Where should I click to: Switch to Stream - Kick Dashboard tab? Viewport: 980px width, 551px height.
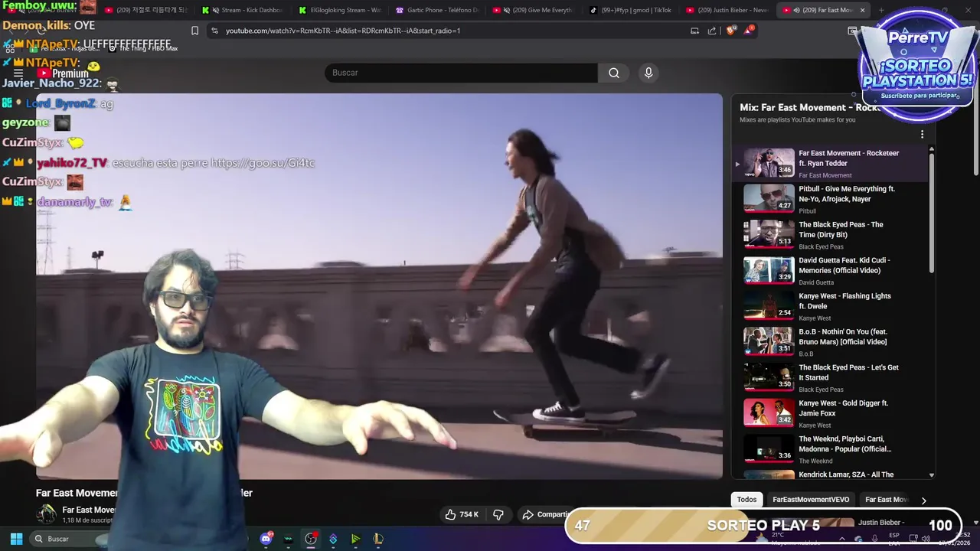pyautogui.click(x=244, y=10)
